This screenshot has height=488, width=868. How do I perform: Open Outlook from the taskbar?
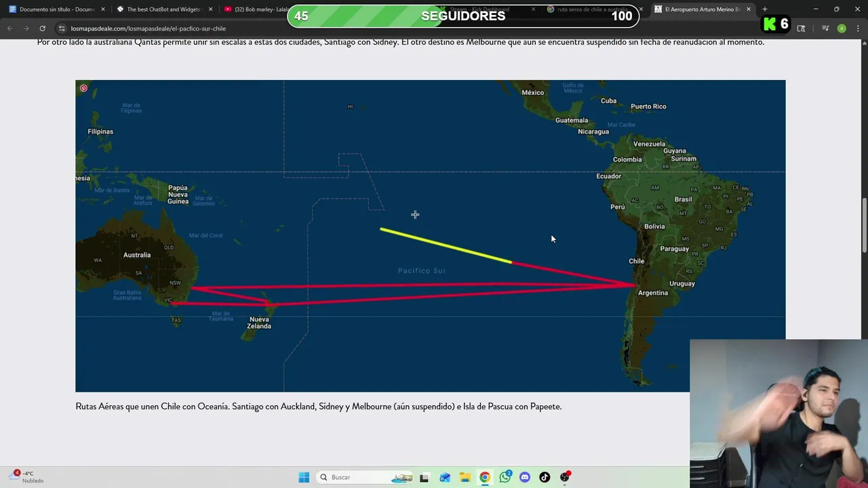click(445, 477)
